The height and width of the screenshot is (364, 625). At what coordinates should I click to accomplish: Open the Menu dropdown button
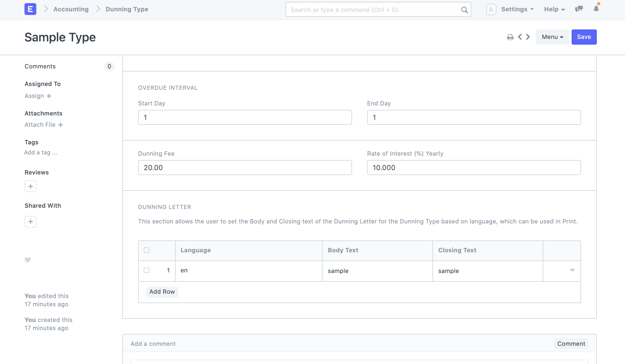552,37
